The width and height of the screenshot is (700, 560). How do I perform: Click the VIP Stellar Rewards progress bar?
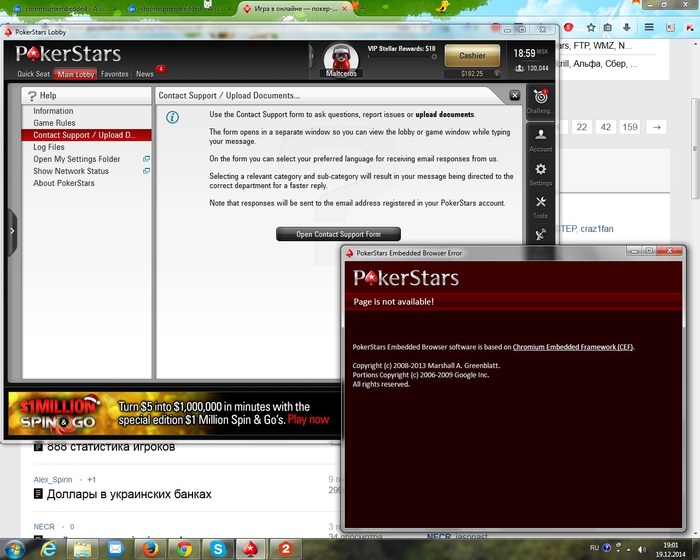[x=402, y=57]
